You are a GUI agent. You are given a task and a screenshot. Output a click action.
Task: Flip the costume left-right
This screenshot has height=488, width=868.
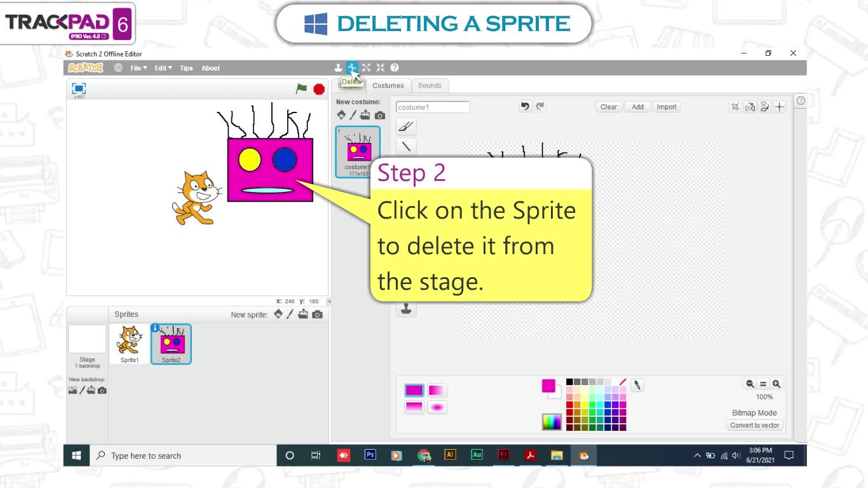(750, 107)
